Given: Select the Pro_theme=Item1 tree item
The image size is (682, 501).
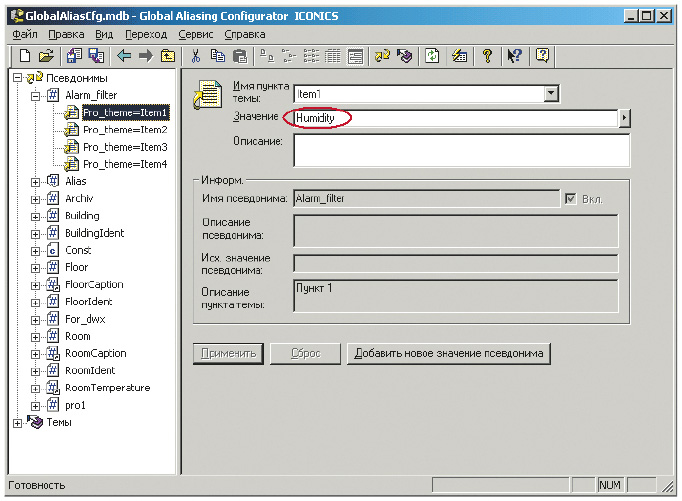Looking at the screenshot, I should 125,113.
